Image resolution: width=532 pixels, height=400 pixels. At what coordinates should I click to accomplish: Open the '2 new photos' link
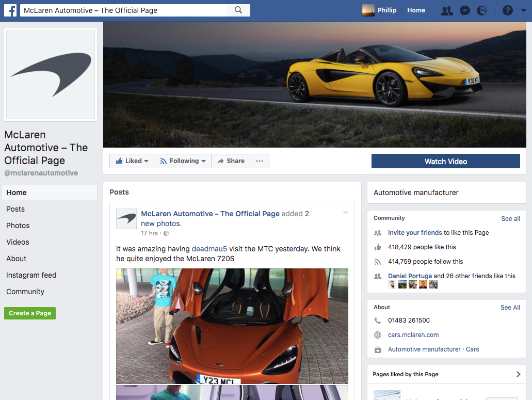[162, 223]
